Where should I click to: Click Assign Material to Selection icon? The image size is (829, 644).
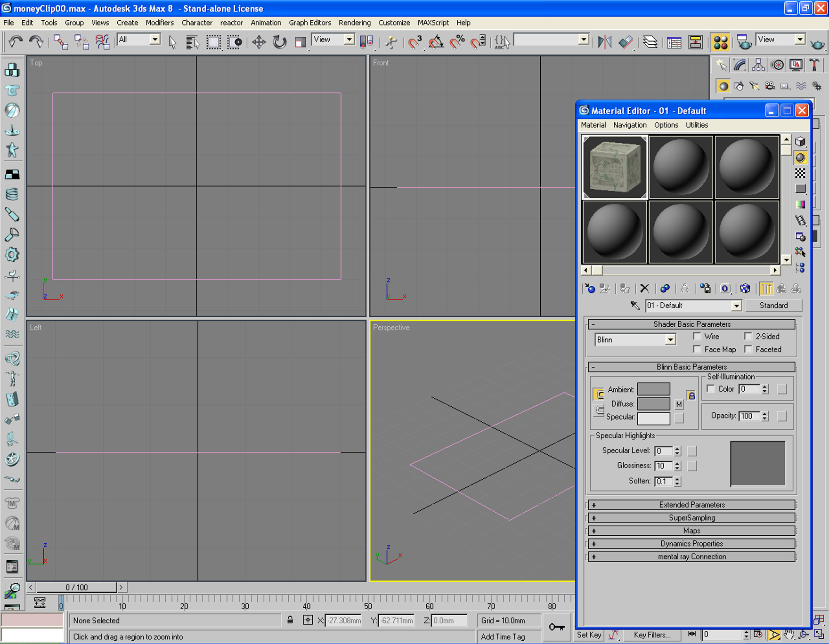625,289
